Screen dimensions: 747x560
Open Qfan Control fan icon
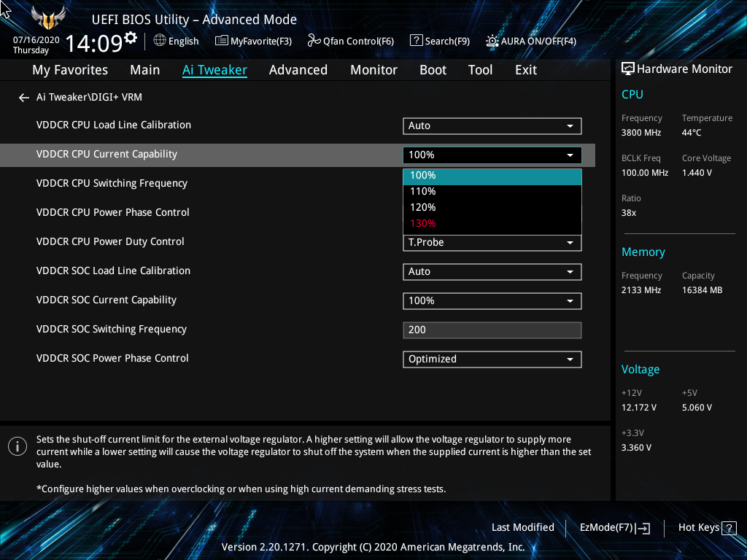tap(314, 41)
